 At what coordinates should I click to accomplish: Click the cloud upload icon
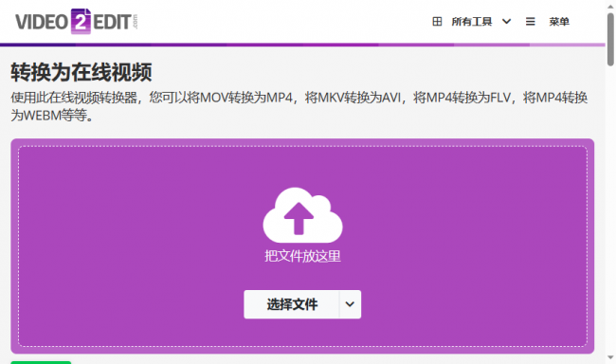(302, 215)
